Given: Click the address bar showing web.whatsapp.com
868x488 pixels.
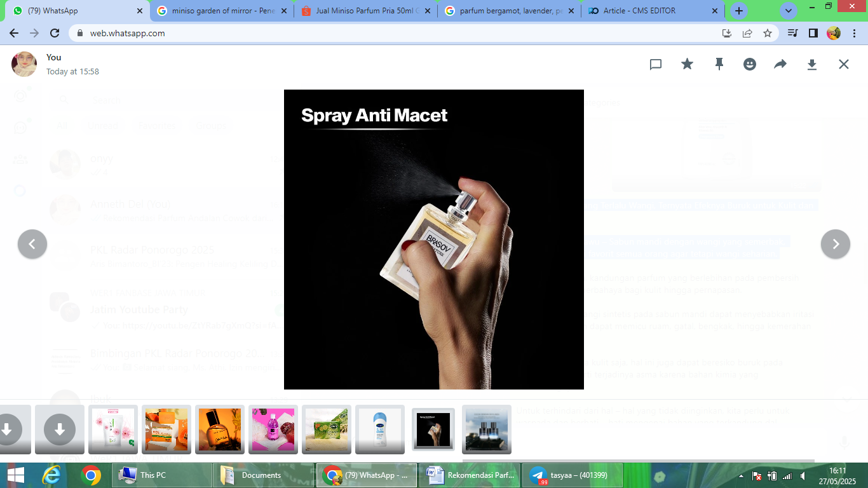Looking at the screenshot, I should coord(424,33).
